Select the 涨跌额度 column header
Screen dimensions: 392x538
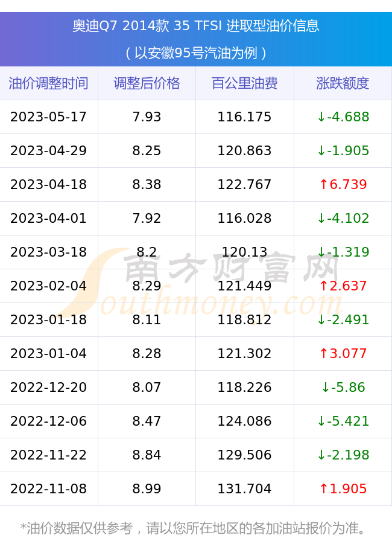tap(343, 83)
